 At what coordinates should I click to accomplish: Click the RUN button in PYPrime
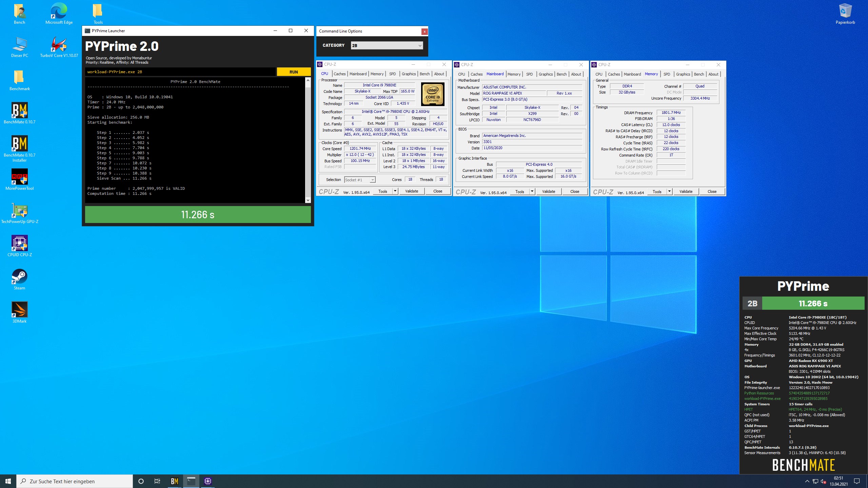tap(294, 72)
